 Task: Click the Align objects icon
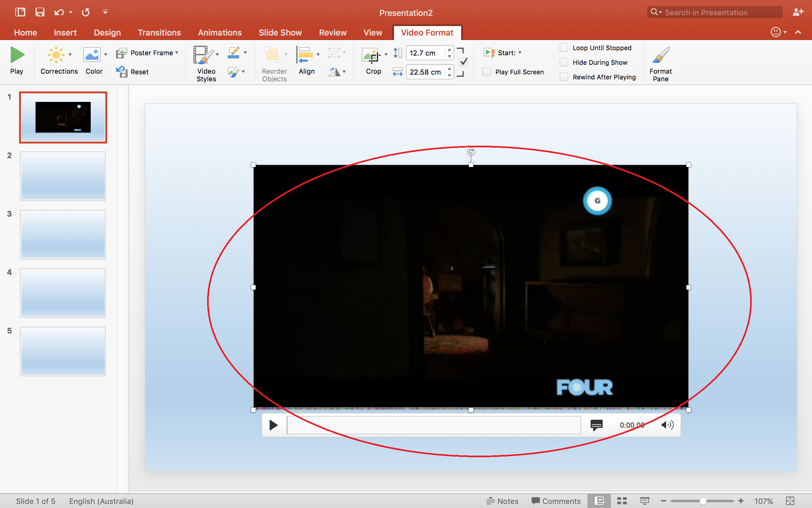(305, 55)
